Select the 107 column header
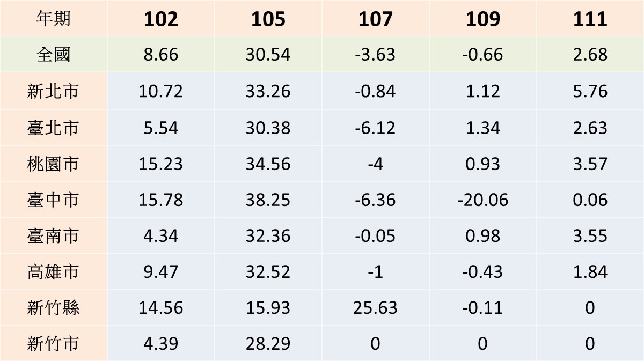The height and width of the screenshot is (361, 644). [x=376, y=18]
